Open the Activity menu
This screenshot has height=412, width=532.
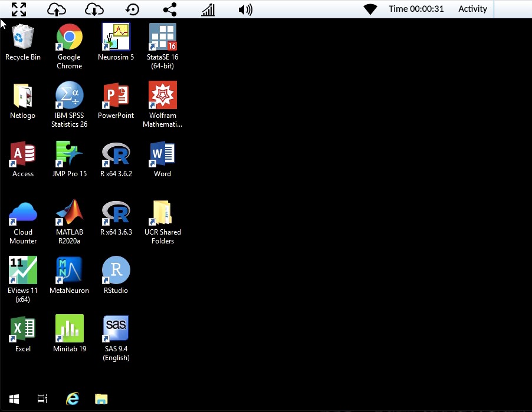[x=472, y=9]
